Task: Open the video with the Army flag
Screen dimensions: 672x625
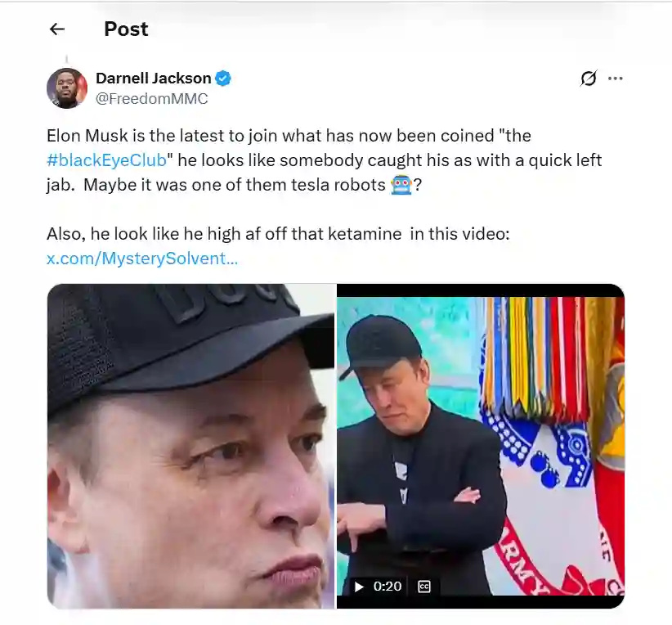Action: [x=481, y=446]
